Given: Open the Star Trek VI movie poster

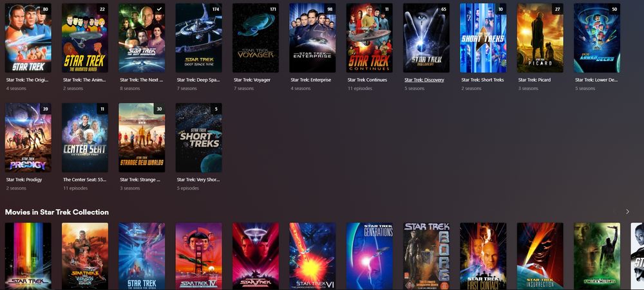Looking at the screenshot, I should (x=312, y=257).
